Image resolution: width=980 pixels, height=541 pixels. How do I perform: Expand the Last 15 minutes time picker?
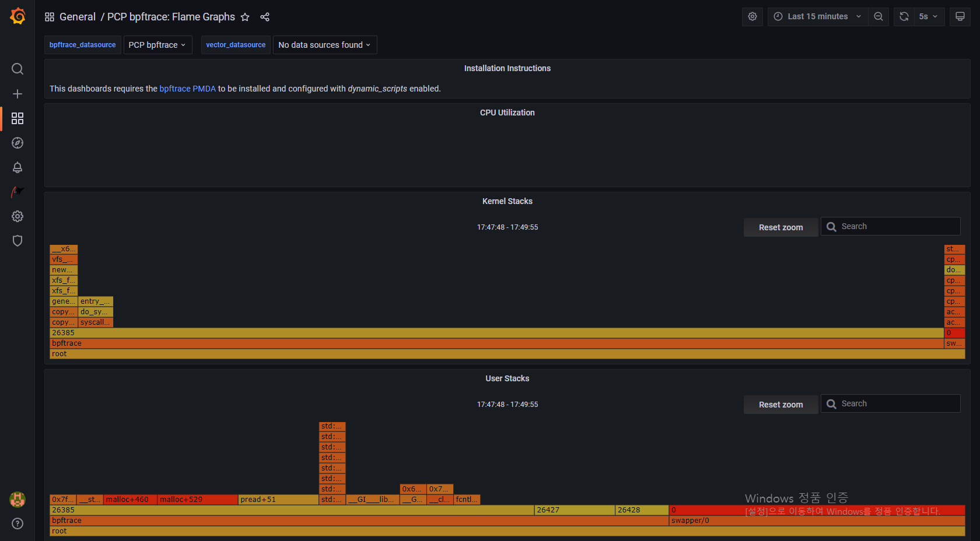tap(818, 16)
